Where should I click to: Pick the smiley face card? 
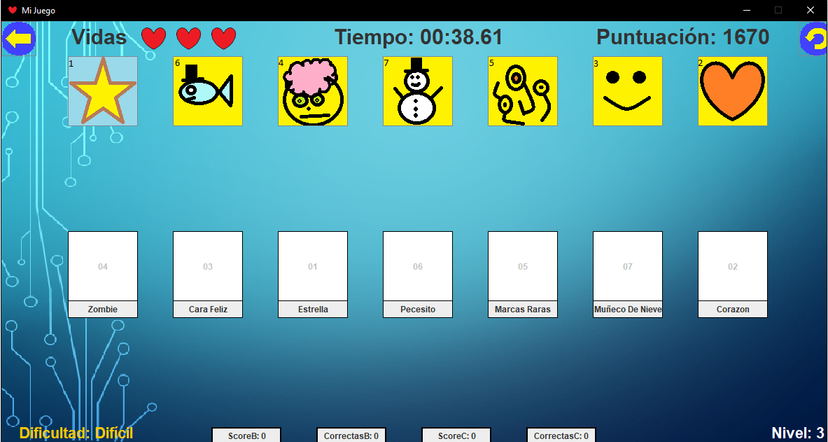[628, 91]
